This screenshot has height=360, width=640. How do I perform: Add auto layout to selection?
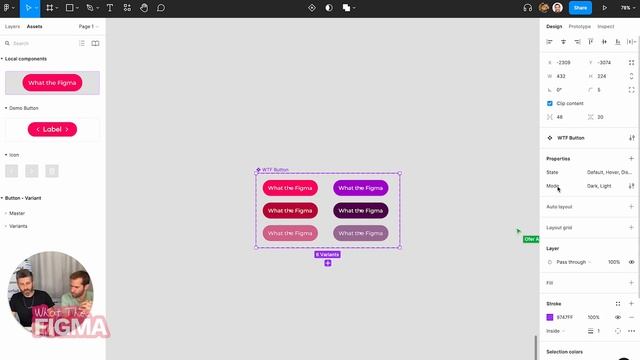(x=631, y=207)
